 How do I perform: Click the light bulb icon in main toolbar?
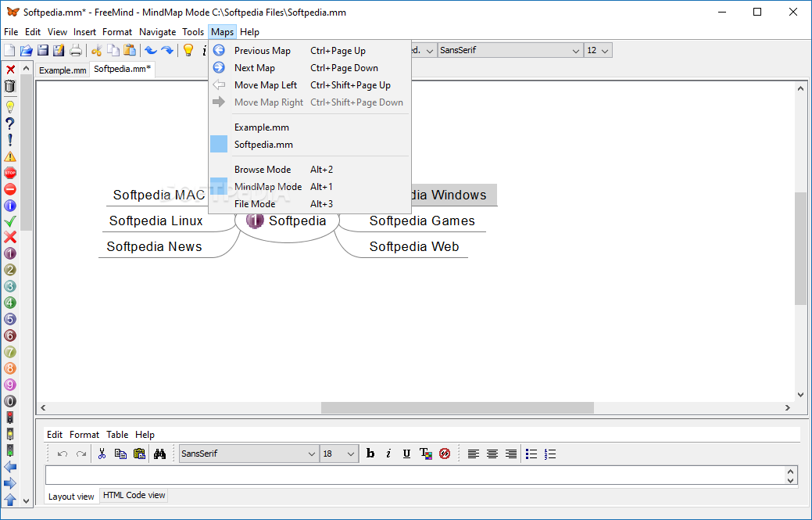[188, 50]
